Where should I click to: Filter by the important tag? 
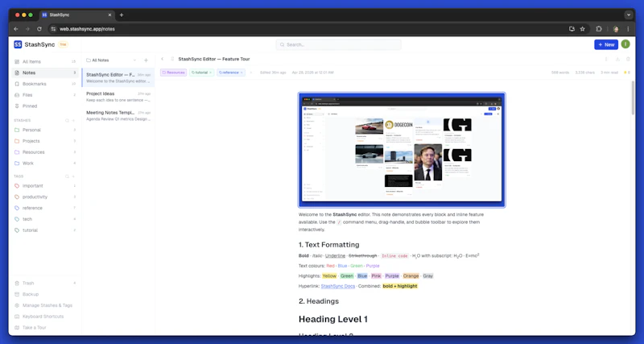pyautogui.click(x=45, y=186)
